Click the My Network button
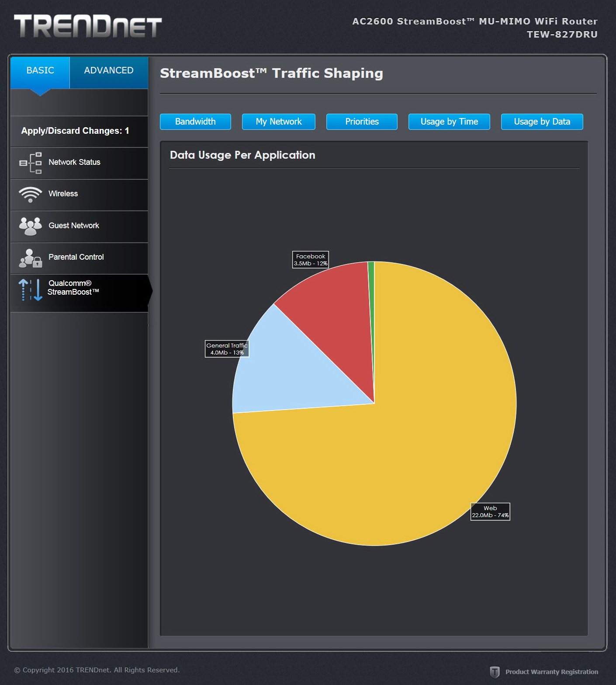Image resolution: width=616 pixels, height=685 pixels. pyautogui.click(x=279, y=122)
